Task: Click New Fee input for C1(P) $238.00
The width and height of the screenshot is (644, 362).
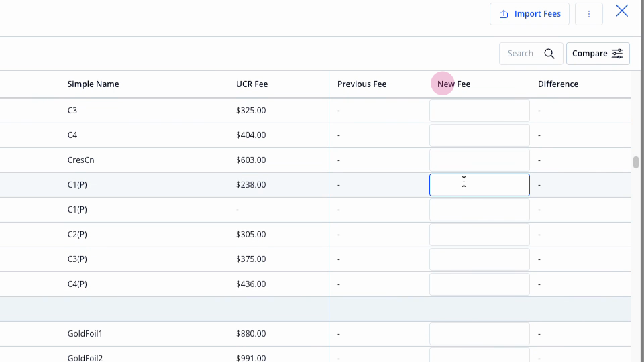Action: [x=479, y=185]
